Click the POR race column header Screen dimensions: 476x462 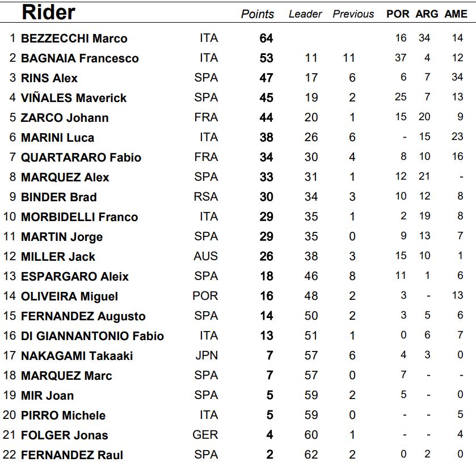(398, 14)
